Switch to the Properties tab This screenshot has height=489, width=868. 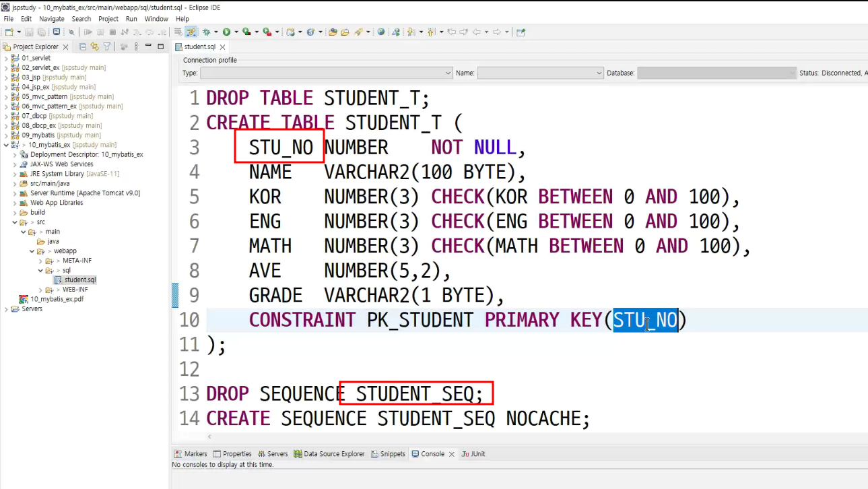232,454
